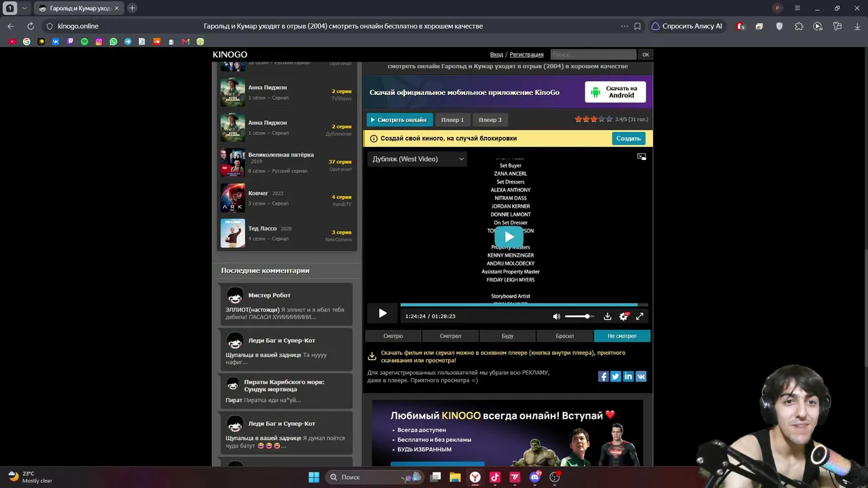The height and width of the screenshot is (488, 868).
Task: Open Spotify bookmark in bookmarks bar
Action: (x=84, y=42)
